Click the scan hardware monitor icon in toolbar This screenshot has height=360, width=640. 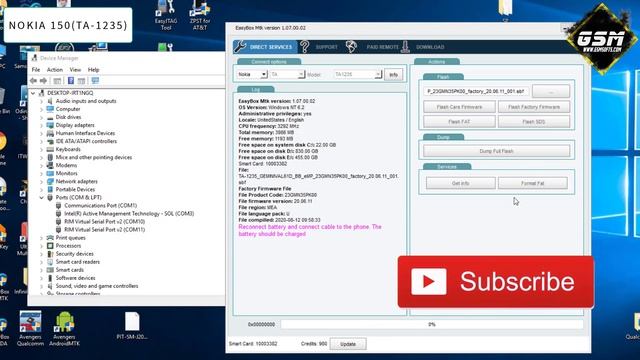[x=95, y=81]
